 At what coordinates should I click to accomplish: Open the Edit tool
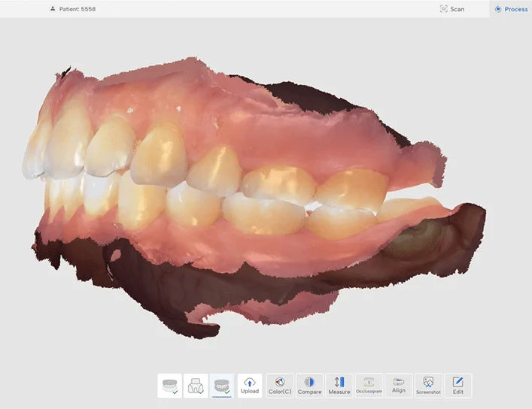pyautogui.click(x=458, y=386)
